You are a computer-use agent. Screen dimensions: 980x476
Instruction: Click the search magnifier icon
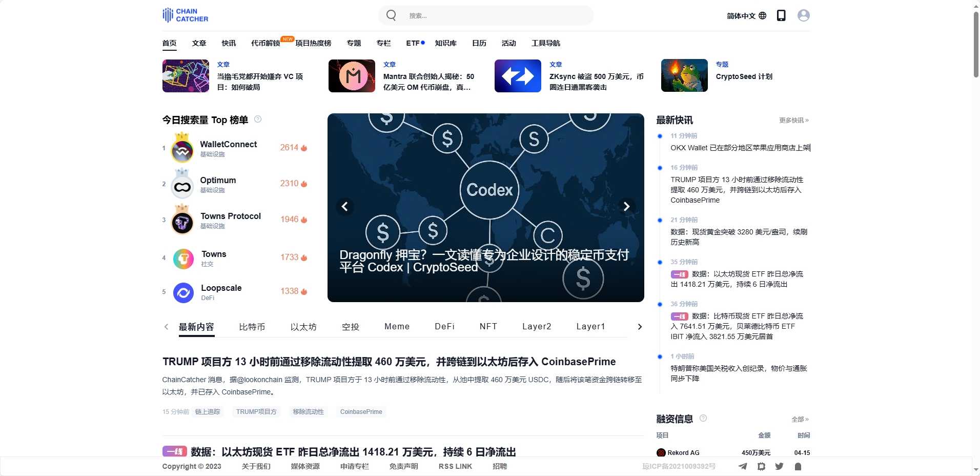tap(391, 15)
